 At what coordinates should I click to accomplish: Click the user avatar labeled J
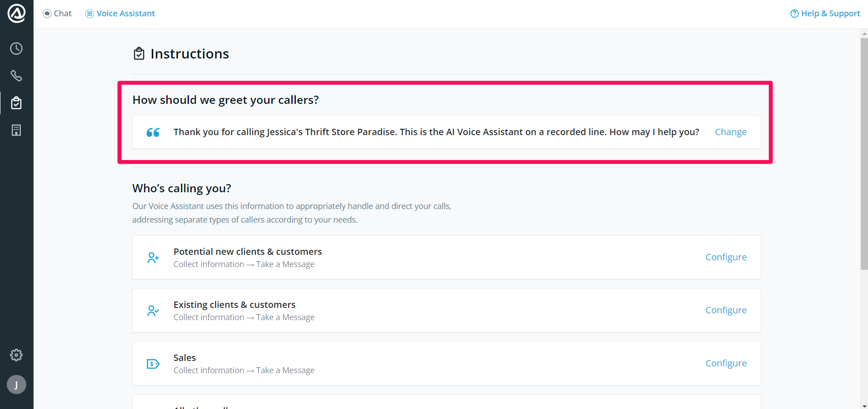click(16, 385)
